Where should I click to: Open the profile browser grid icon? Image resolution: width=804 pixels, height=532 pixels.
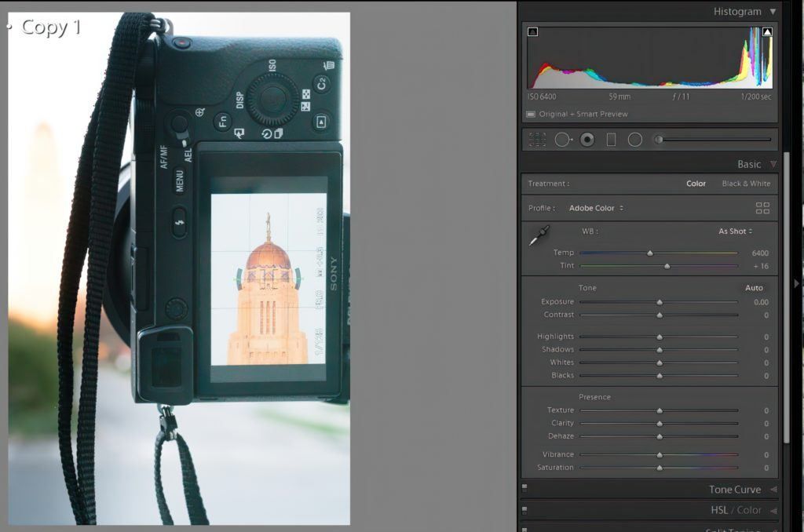pos(762,208)
